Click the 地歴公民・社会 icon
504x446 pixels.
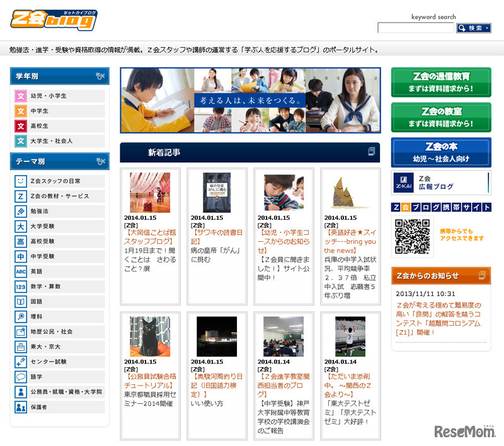pyautogui.click(x=21, y=331)
